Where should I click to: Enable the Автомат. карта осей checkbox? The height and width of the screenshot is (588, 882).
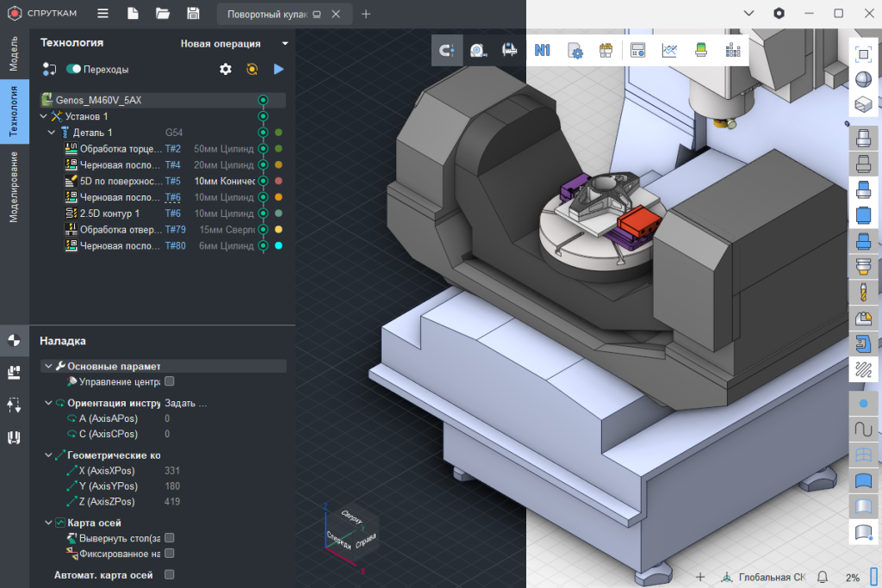169,575
